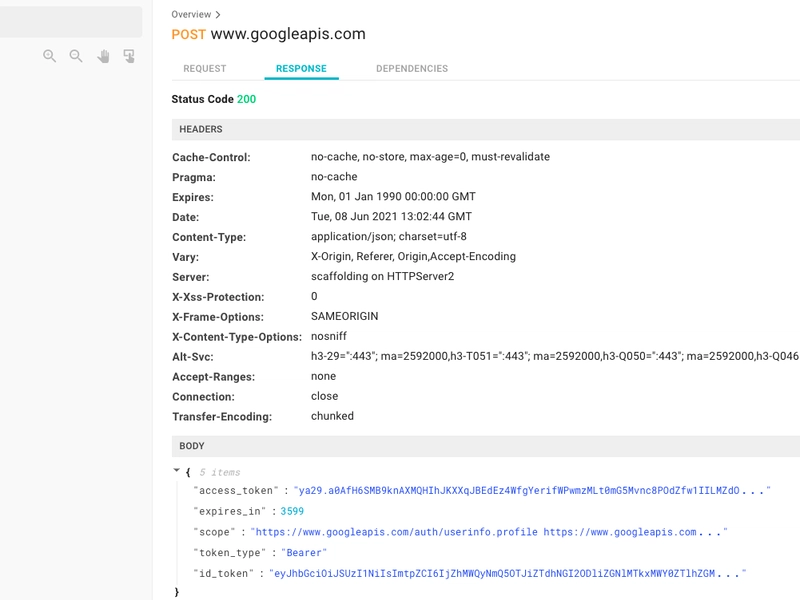Select the 'chunked' encoding value
The width and height of the screenshot is (800, 600).
pyautogui.click(x=332, y=416)
